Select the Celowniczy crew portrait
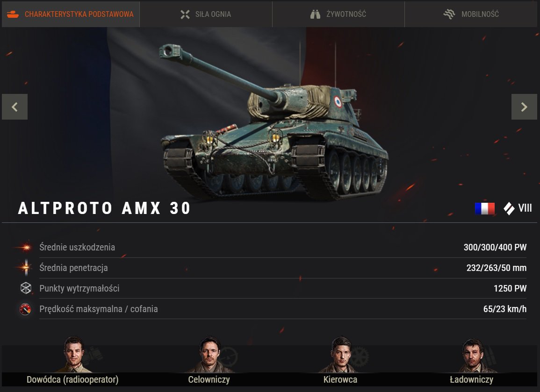 (210, 355)
